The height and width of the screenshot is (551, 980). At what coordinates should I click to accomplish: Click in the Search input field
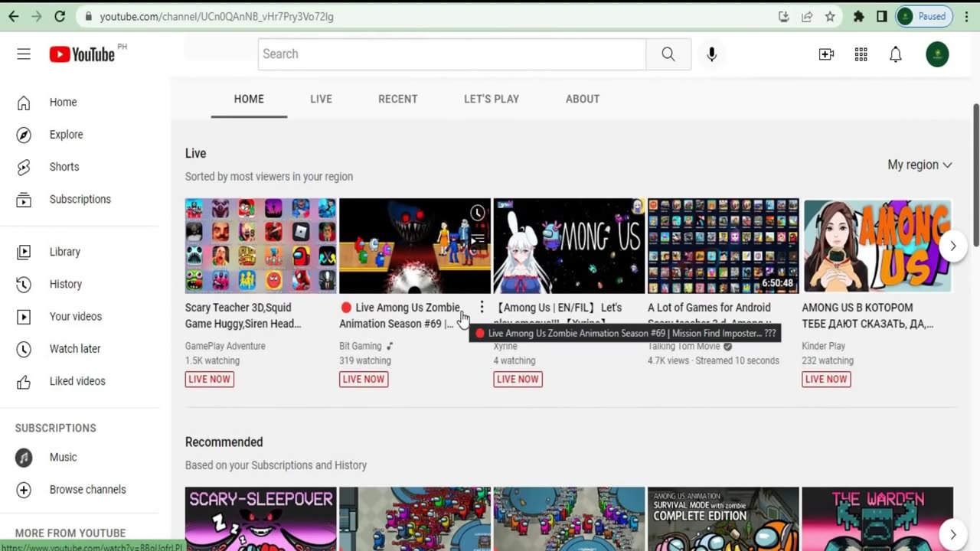point(452,54)
